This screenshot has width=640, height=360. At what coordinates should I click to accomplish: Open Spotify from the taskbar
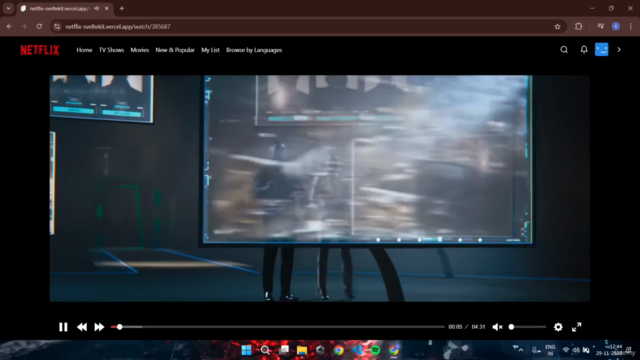(x=376, y=350)
